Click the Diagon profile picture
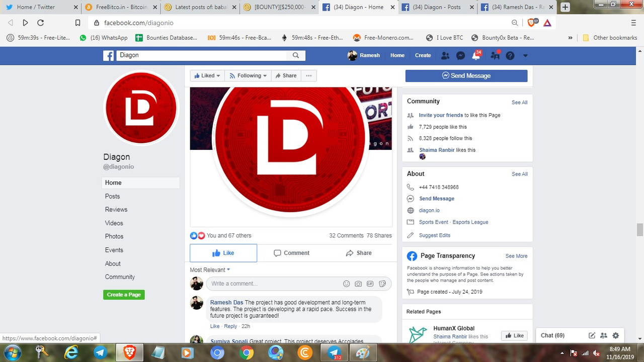 [x=141, y=108]
